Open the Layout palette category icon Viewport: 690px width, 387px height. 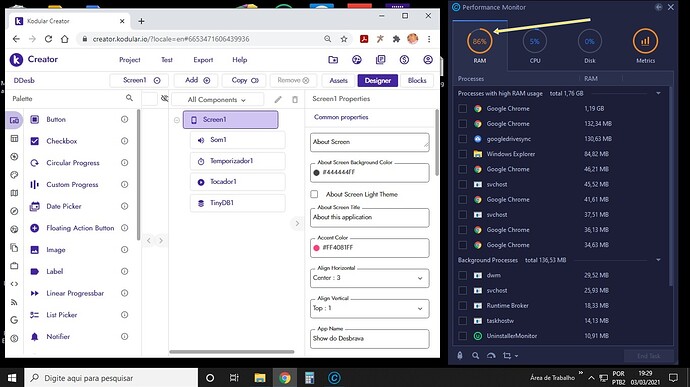(x=14, y=138)
